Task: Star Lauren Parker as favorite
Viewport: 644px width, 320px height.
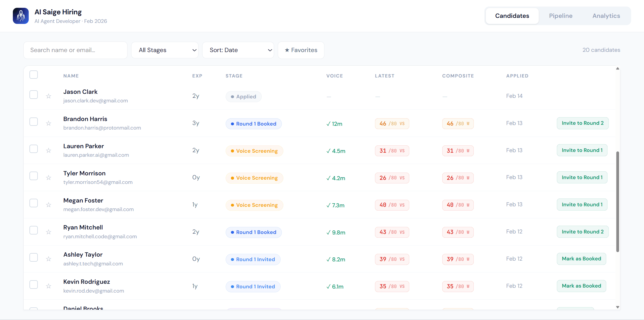Action: point(49,150)
